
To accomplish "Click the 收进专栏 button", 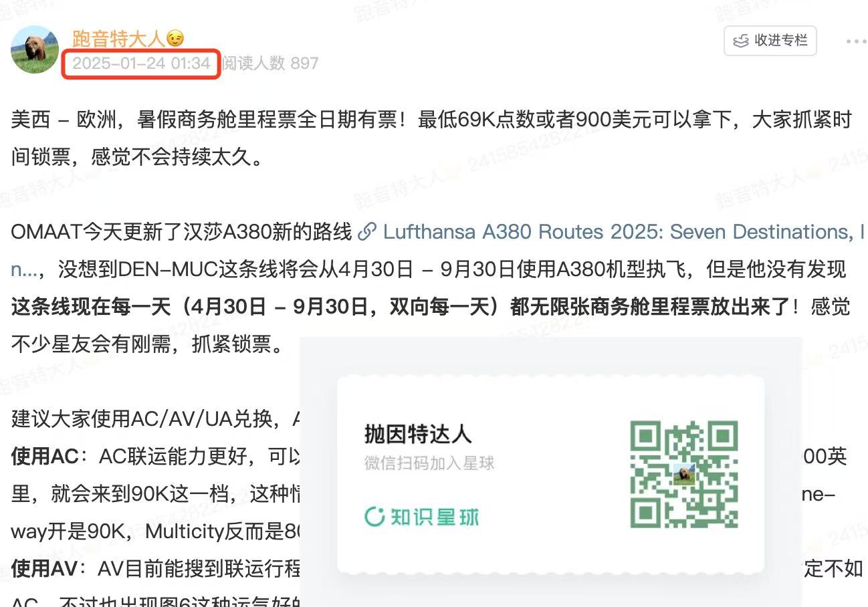I will [x=770, y=41].
